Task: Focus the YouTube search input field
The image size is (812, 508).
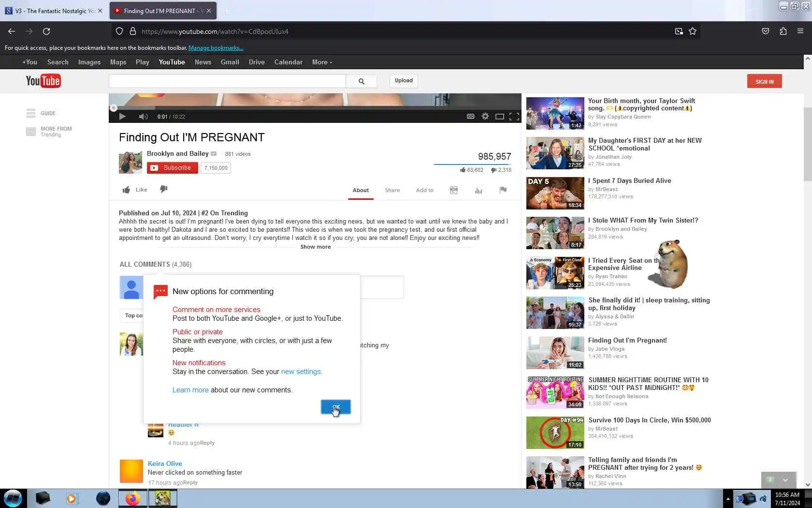Action: [x=227, y=81]
